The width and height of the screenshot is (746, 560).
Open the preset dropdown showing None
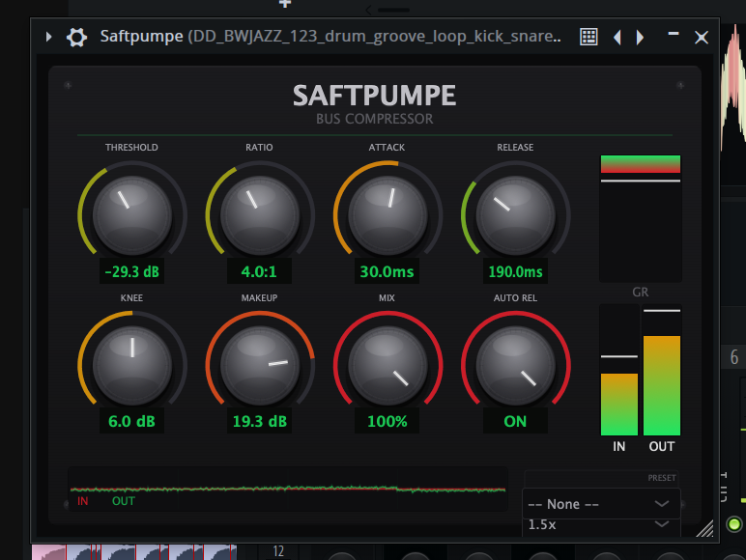[601, 503]
